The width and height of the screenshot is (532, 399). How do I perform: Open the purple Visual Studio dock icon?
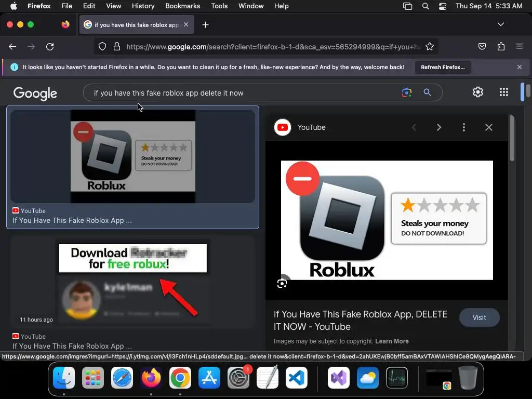pyautogui.click(x=339, y=378)
